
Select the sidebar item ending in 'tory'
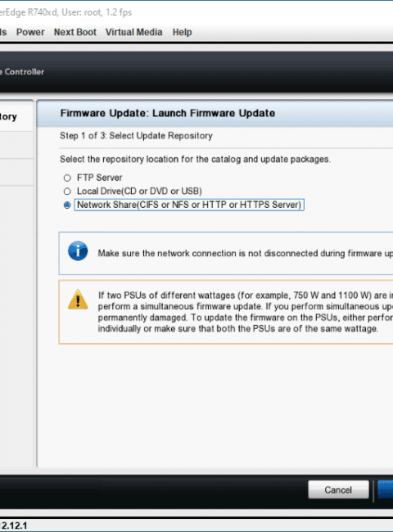(8, 117)
